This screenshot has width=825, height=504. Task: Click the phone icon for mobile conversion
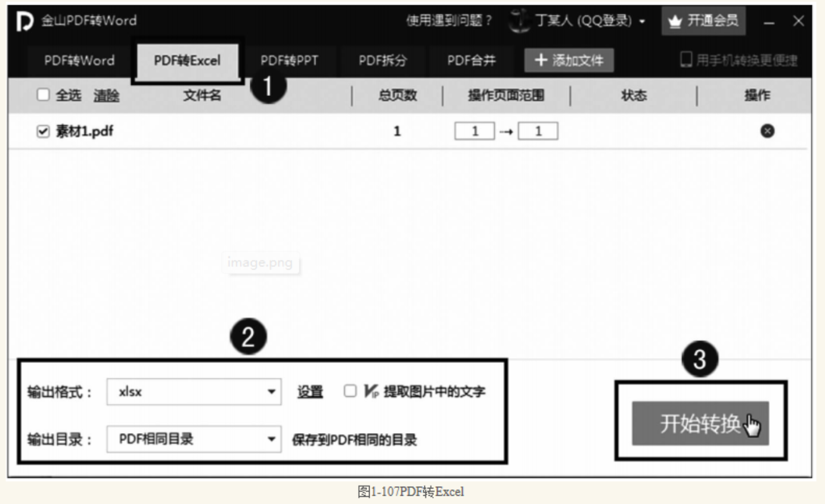pos(686,60)
